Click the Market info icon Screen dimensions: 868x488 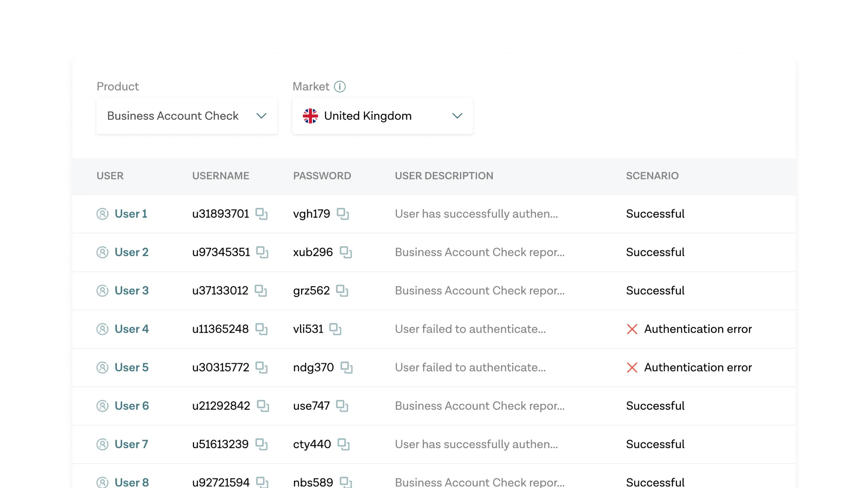(340, 86)
